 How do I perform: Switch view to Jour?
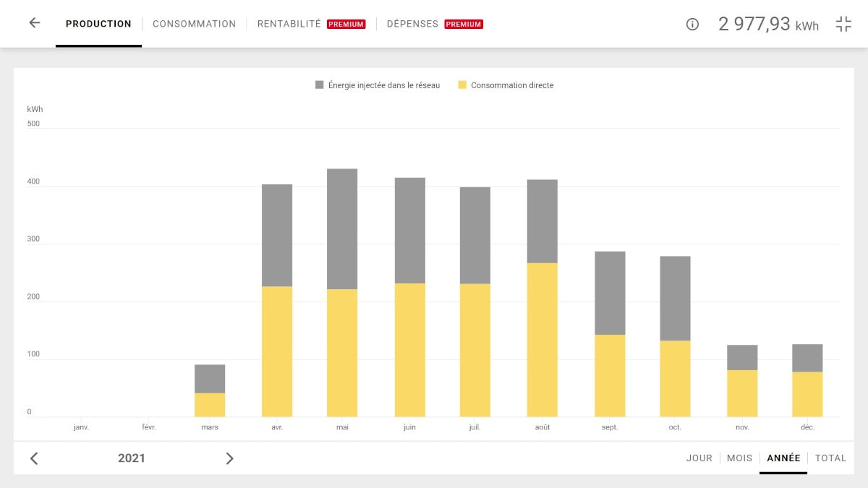pos(699,458)
